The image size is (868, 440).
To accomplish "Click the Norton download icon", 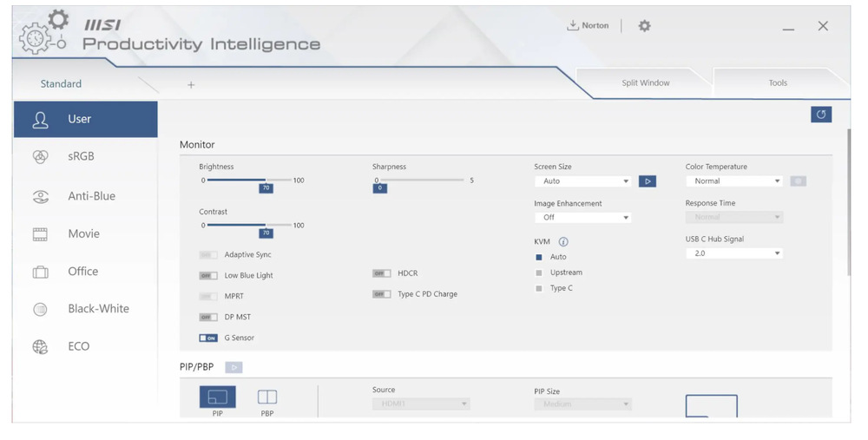I will [573, 25].
